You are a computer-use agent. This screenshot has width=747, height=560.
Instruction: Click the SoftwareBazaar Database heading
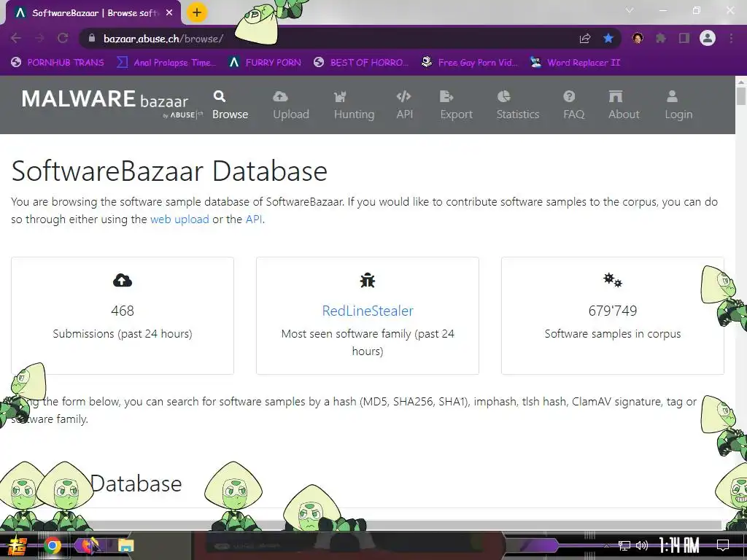[x=169, y=171]
